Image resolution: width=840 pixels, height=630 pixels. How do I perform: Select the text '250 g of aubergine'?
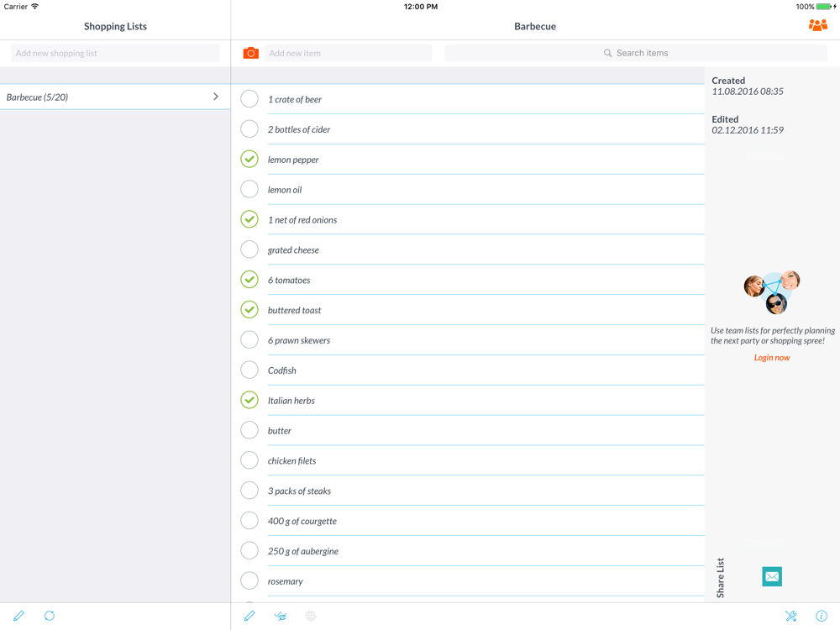pos(302,551)
